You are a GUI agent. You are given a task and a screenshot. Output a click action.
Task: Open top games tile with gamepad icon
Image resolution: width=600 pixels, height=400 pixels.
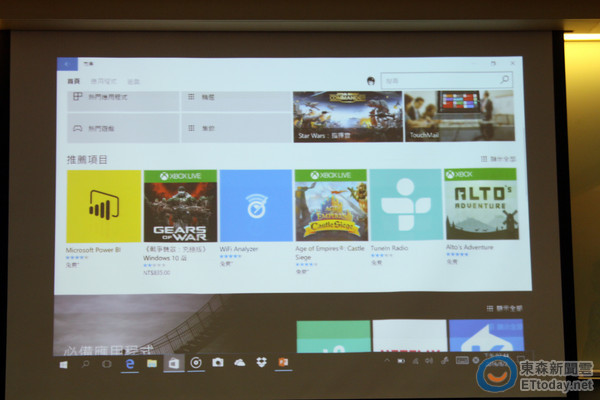[123, 128]
